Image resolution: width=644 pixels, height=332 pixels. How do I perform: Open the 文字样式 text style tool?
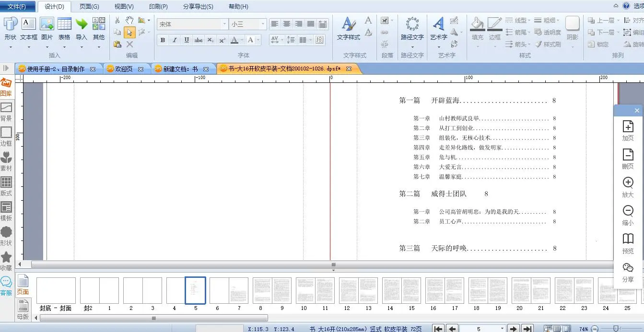348,25
